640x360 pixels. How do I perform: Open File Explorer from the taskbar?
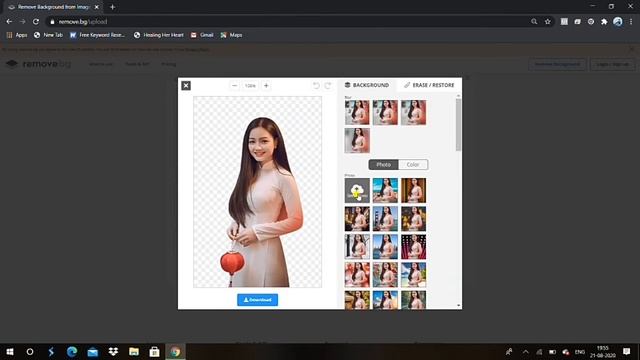point(134,351)
